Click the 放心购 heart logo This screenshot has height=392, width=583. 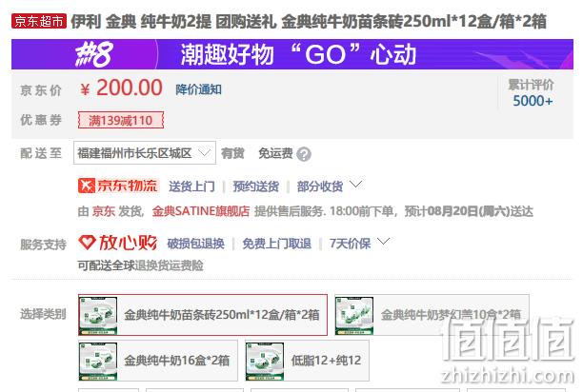(x=118, y=243)
